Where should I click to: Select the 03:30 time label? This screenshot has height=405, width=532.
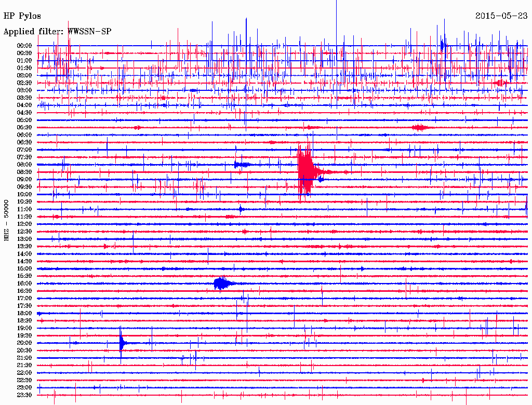point(24,98)
